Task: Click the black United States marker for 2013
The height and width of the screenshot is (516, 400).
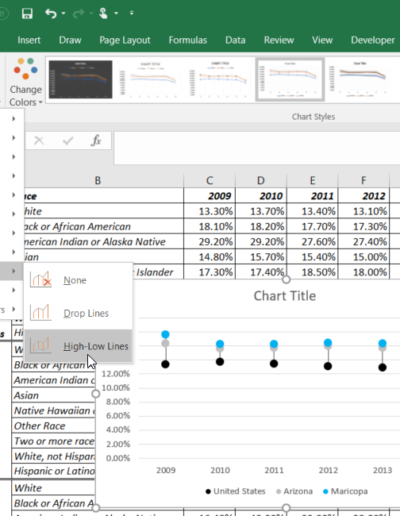Action: (x=382, y=367)
